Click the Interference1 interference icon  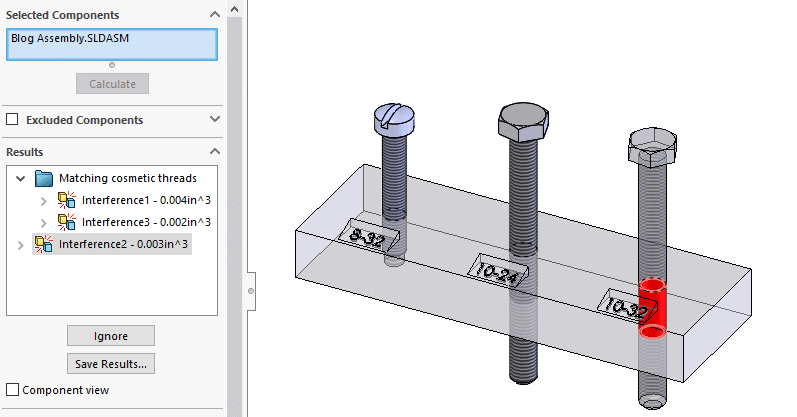click(x=67, y=200)
